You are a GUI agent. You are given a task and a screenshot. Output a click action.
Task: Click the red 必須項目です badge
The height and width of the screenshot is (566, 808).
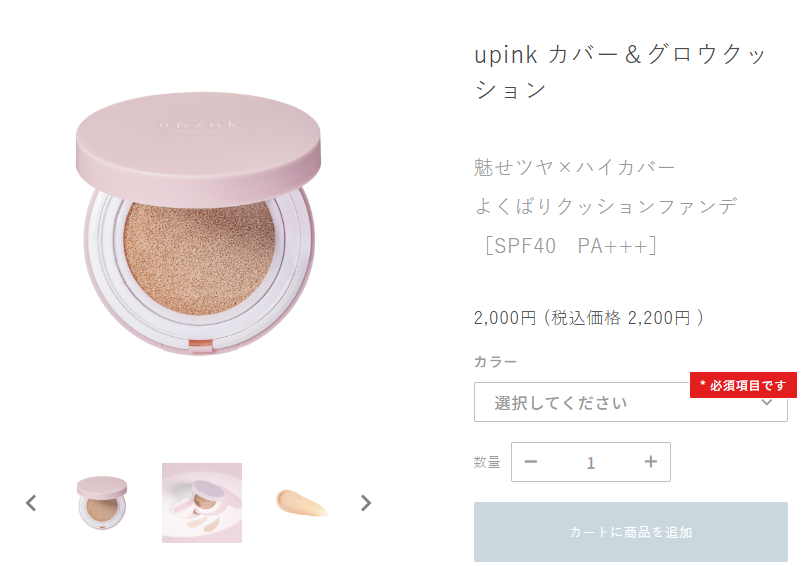(743, 385)
